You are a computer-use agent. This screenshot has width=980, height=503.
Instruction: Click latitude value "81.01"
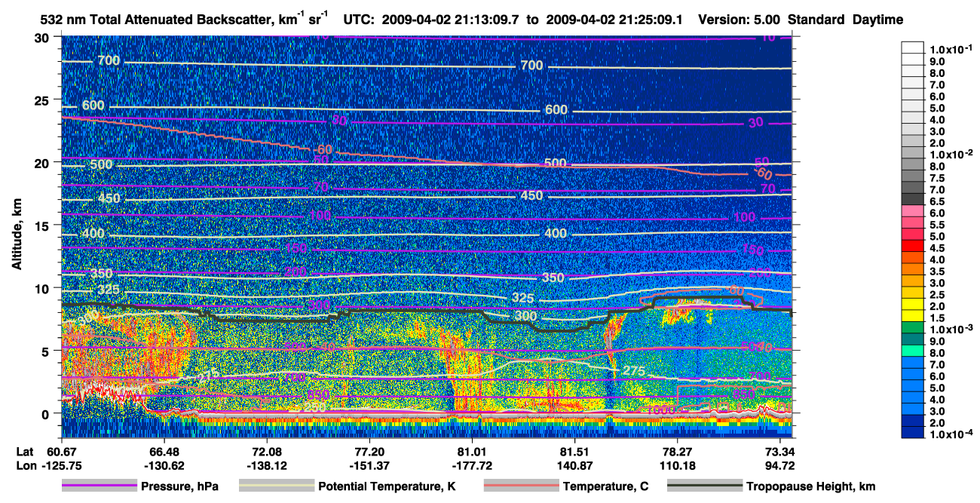[x=472, y=451]
